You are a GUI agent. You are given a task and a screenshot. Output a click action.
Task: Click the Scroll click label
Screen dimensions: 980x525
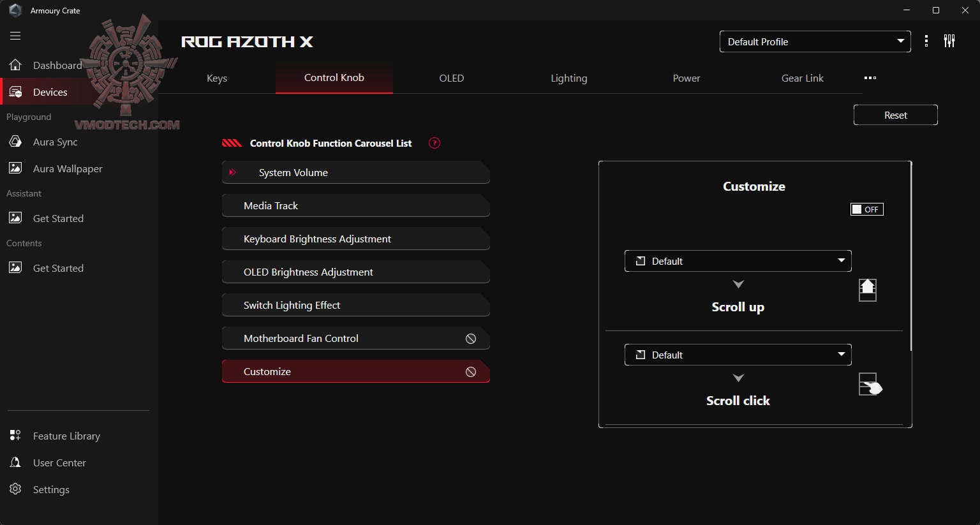point(738,401)
